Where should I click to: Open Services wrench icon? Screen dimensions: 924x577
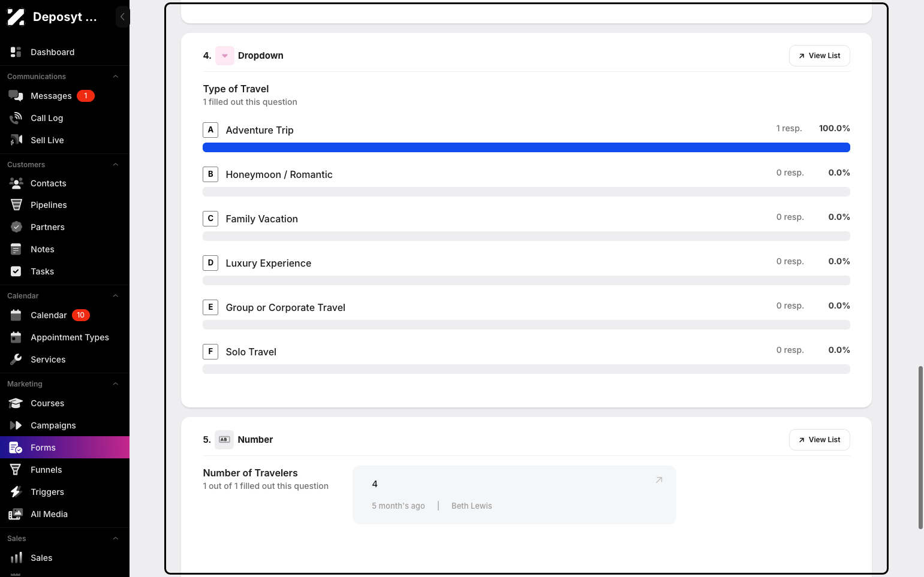click(16, 360)
